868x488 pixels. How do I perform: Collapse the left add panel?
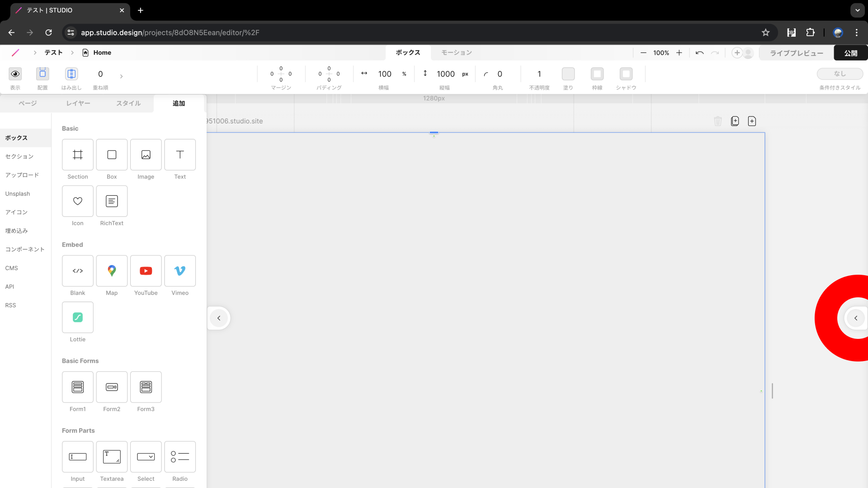[x=219, y=318]
